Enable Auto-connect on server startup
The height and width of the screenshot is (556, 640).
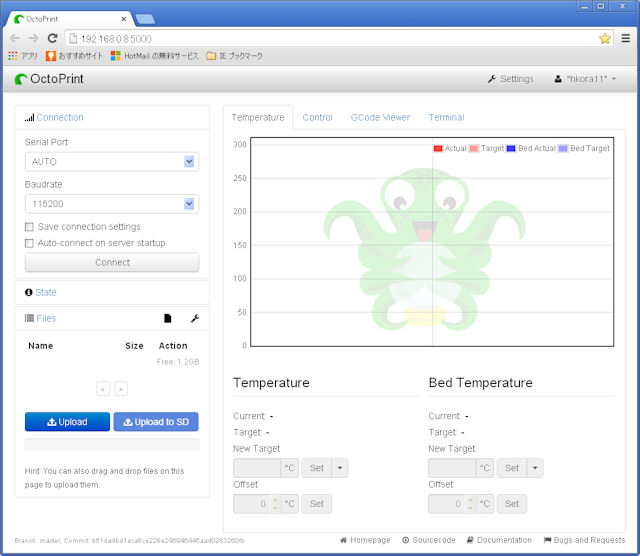pyautogui.click(x=29, y=243)
